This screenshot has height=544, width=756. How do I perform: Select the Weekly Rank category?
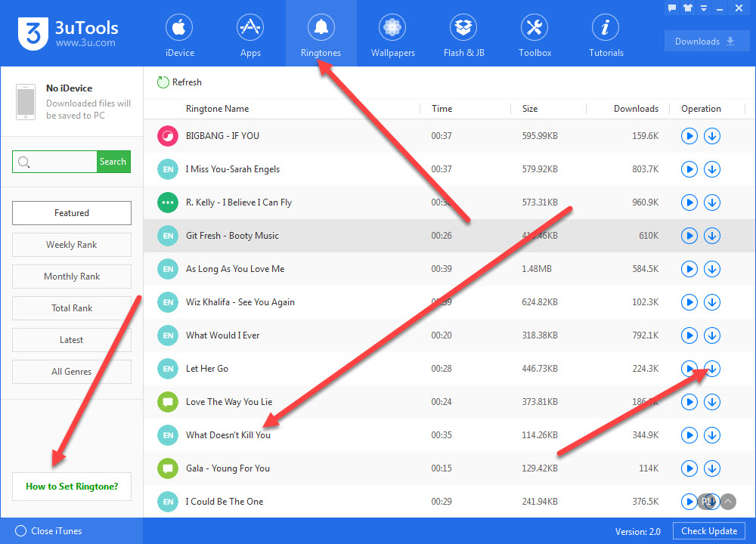click(71, 245)
